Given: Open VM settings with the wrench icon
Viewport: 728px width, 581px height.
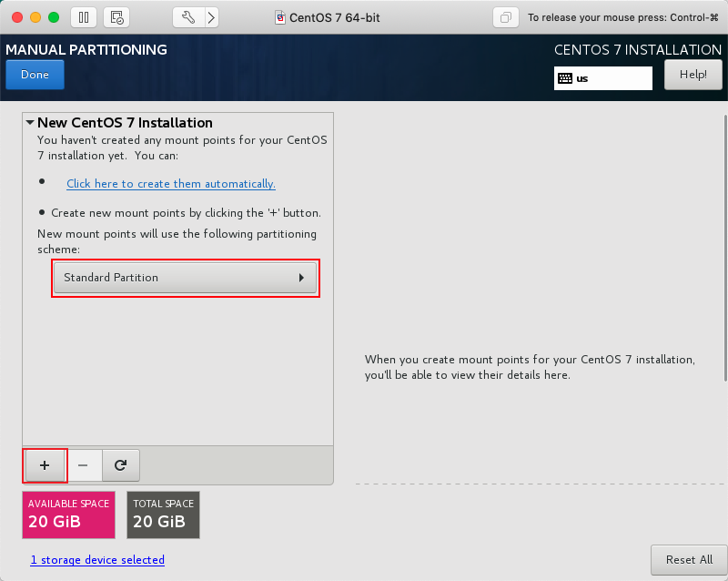Looking at the screenshot, I should pyautogui.click(x=188, y=17).
